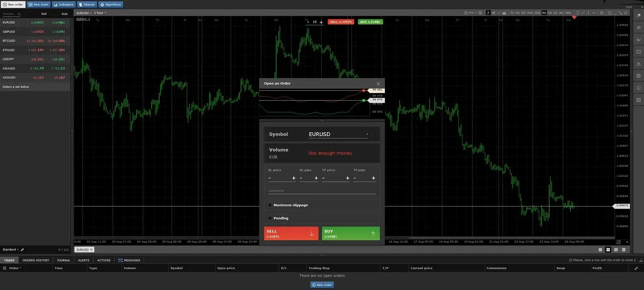644x290 pixels.
Task: Switch chart timeframe to M15
Action: [530, 13]
